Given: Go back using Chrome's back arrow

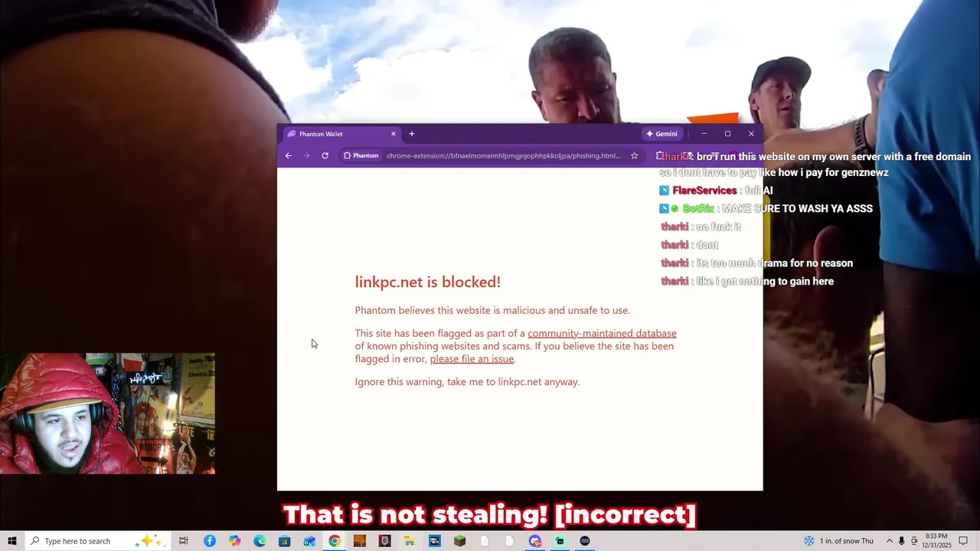Looking at the screenshot, I should pos(289,155).
